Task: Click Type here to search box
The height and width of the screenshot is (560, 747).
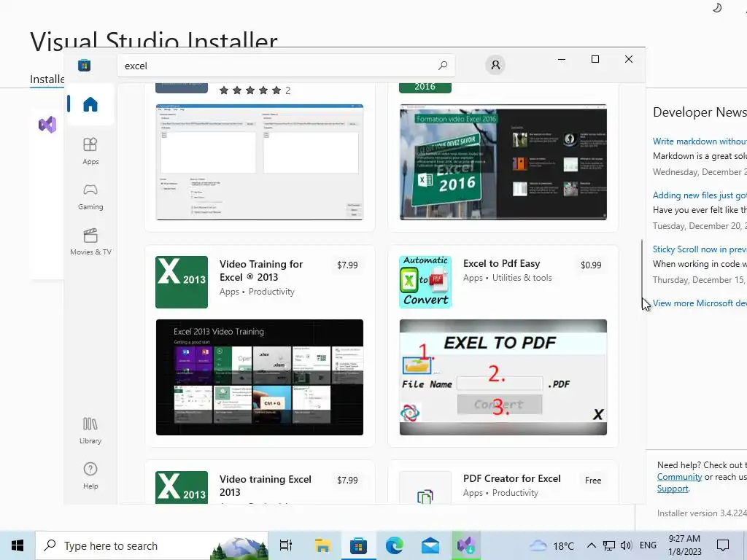Action: coord(152,545)
